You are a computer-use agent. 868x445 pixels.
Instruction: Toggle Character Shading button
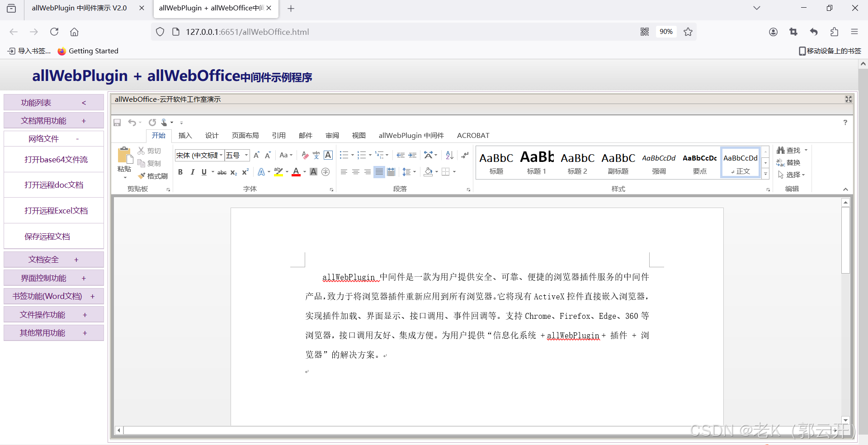point(313,172)
